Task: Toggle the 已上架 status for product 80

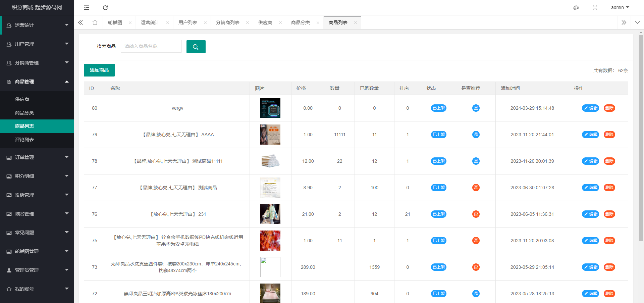Action: [x=438, y=108]
